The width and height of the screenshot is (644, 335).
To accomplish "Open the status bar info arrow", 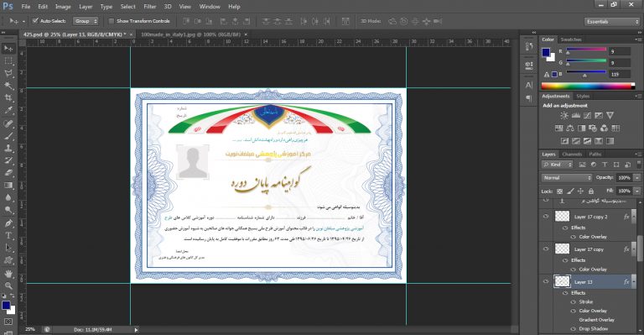I will click(x=137, y=330).
